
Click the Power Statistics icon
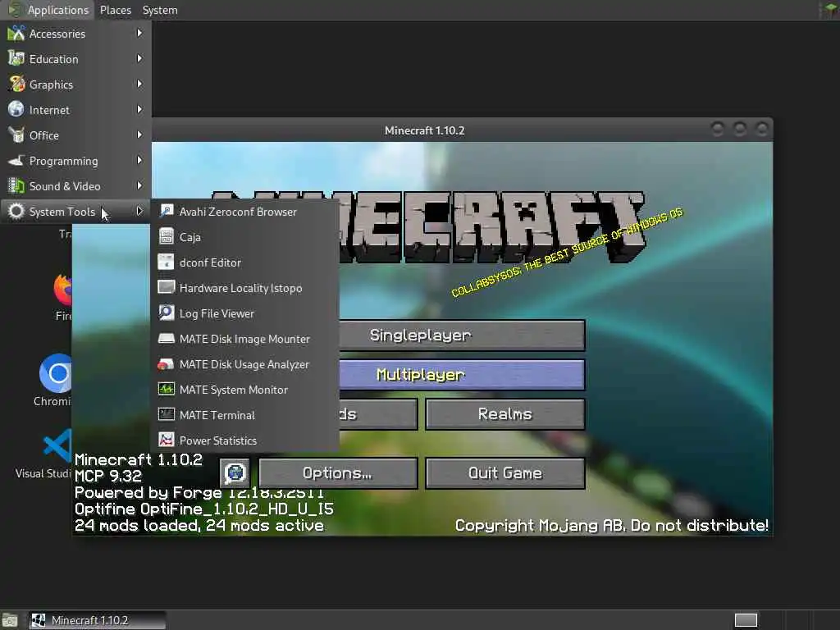(x=166, y=440)
